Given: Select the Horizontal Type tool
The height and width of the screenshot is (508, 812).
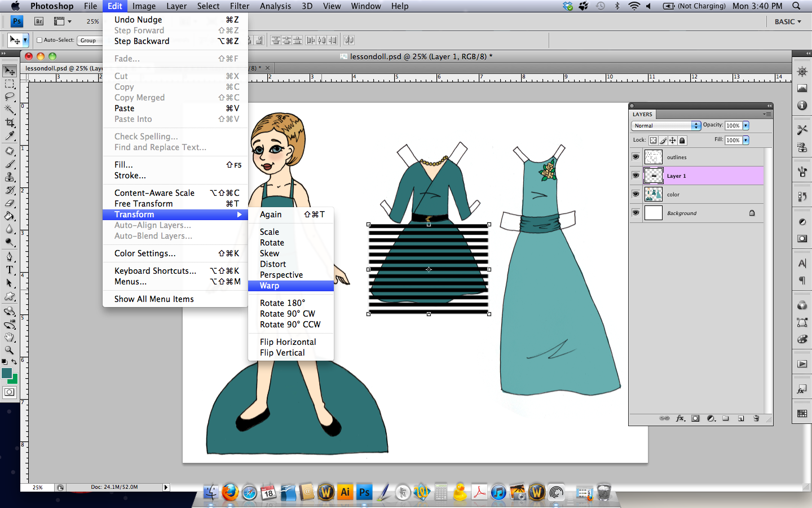Looking at the screenshot, I should [10, 270].
